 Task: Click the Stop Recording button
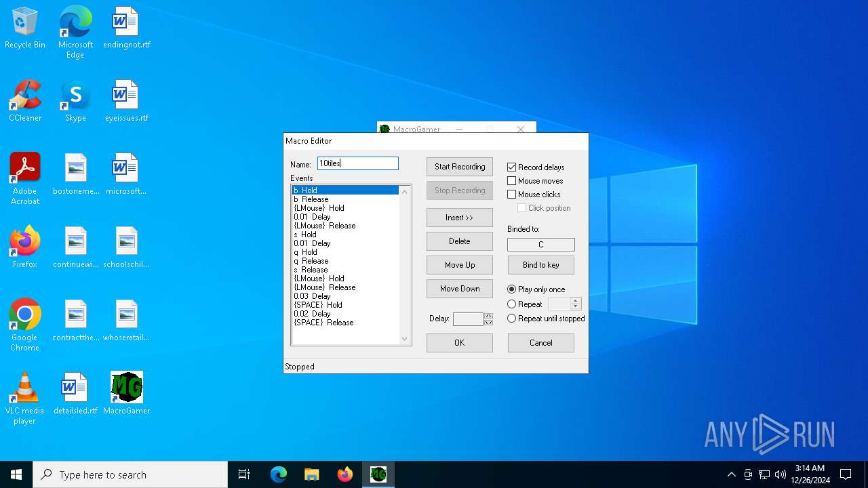459,190
